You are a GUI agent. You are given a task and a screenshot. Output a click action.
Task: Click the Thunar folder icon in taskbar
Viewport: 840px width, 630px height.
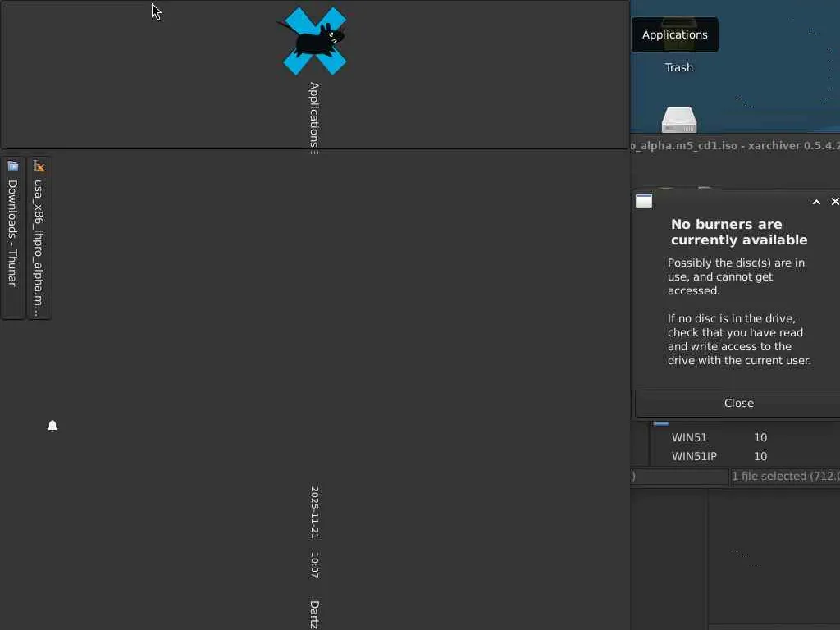(x=13, y=166)
